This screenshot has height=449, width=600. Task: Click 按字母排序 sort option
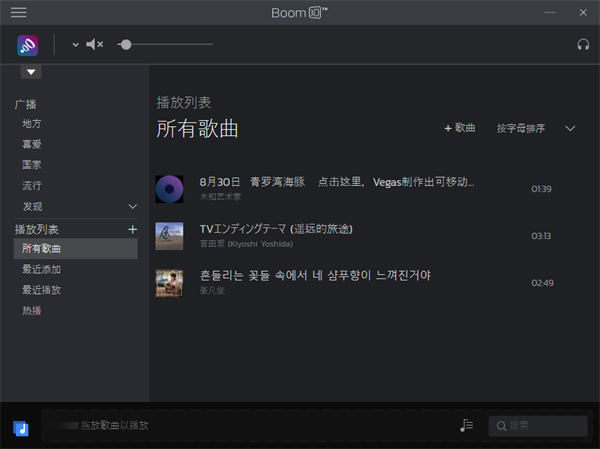pyautogui.click(x=521, y=128)
